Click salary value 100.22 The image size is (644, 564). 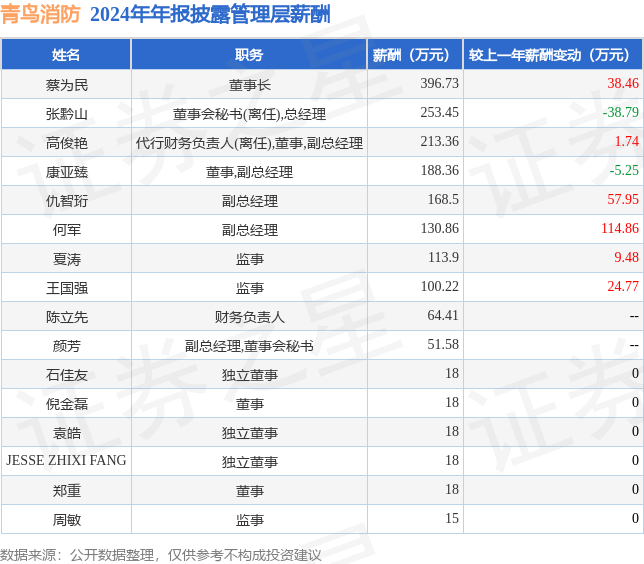tap(439, 286)
